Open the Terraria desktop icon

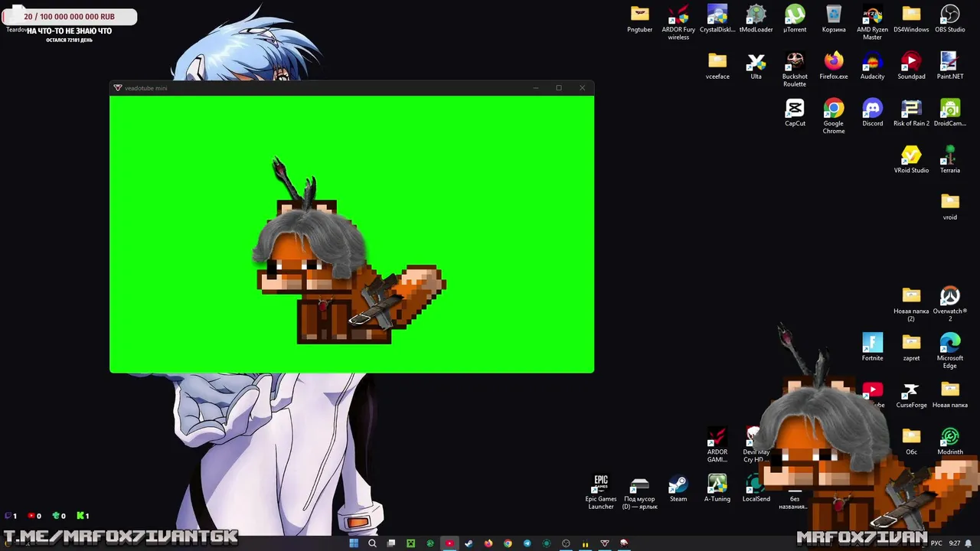click(x=950, y=159)
